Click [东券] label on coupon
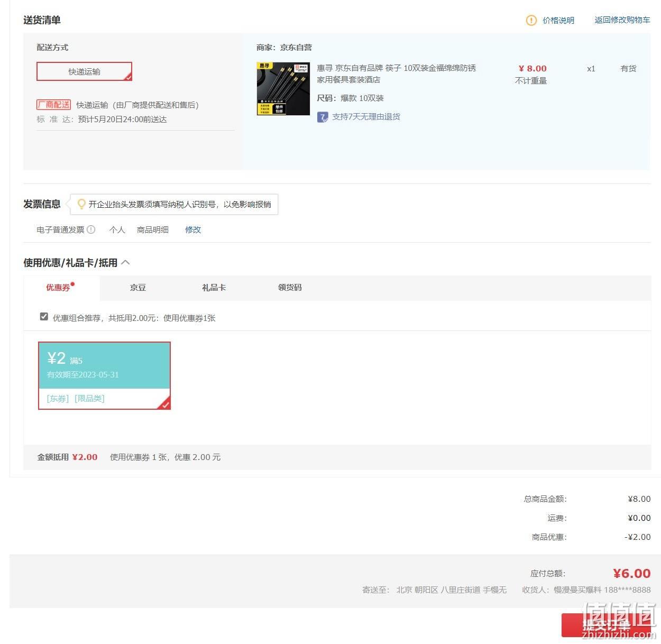The image size is (661, 644). coord(58,399)
